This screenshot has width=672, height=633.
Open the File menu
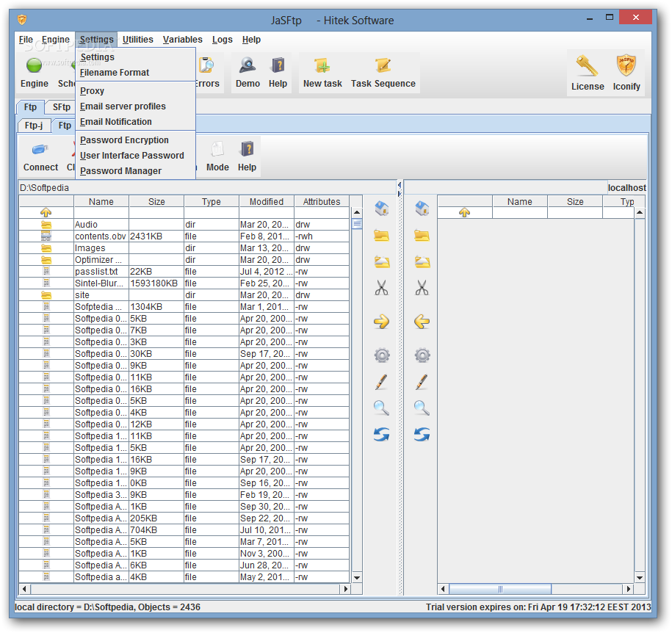pyautogui.click(x=26, y=40)
